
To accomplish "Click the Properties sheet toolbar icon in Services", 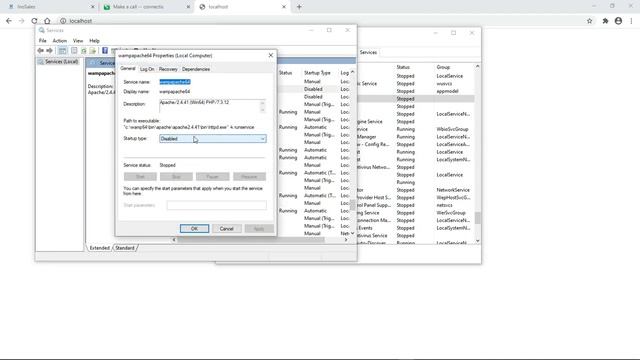I will point(74,51).
